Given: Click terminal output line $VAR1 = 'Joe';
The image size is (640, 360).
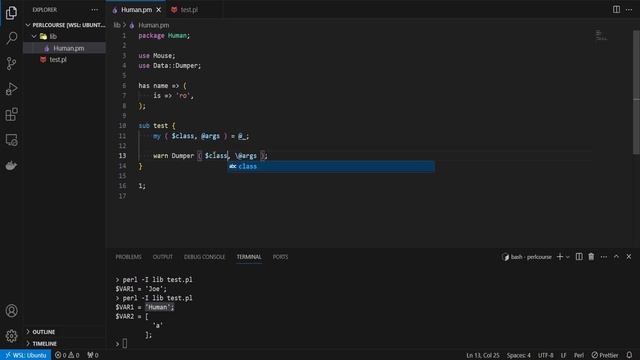Looking at the screenshot, I should [x=141, y=289].
